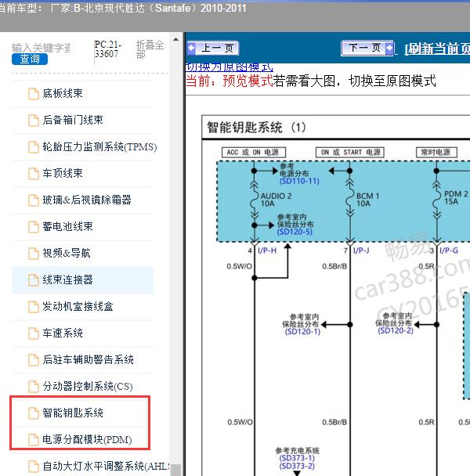Screen dimensions: 470x476
Task: Click document icon beside 后驻车辅助警告系统
Action: [34, 360]
